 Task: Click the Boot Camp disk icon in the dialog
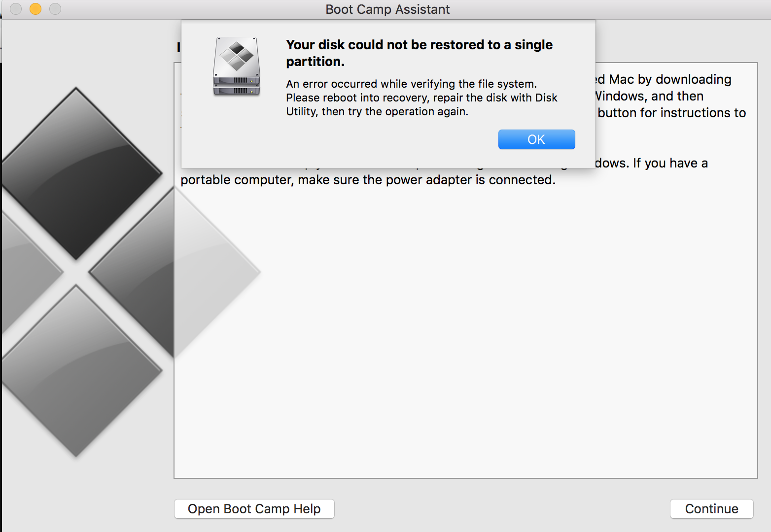coord(237,66)
